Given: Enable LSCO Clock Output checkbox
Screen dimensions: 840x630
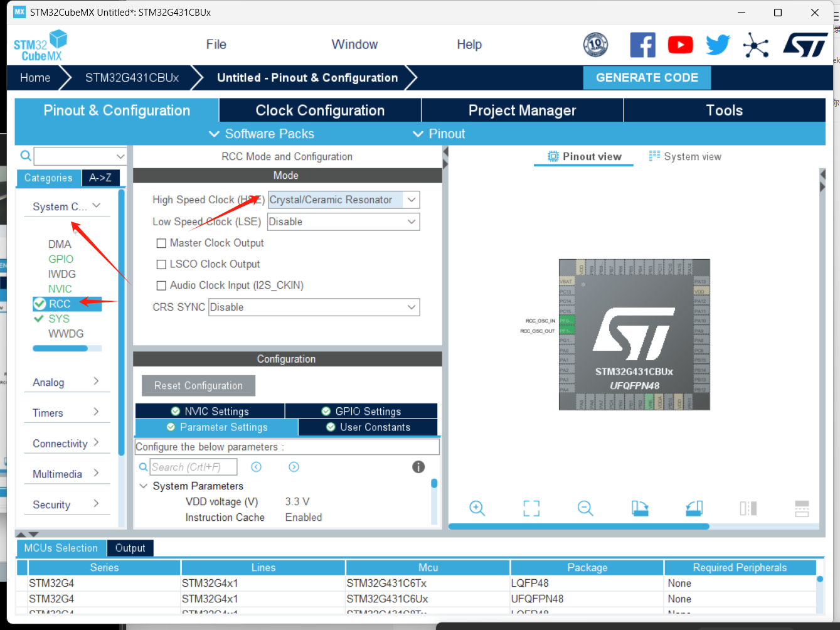Looking at the screenshot, I should [161, 264].
